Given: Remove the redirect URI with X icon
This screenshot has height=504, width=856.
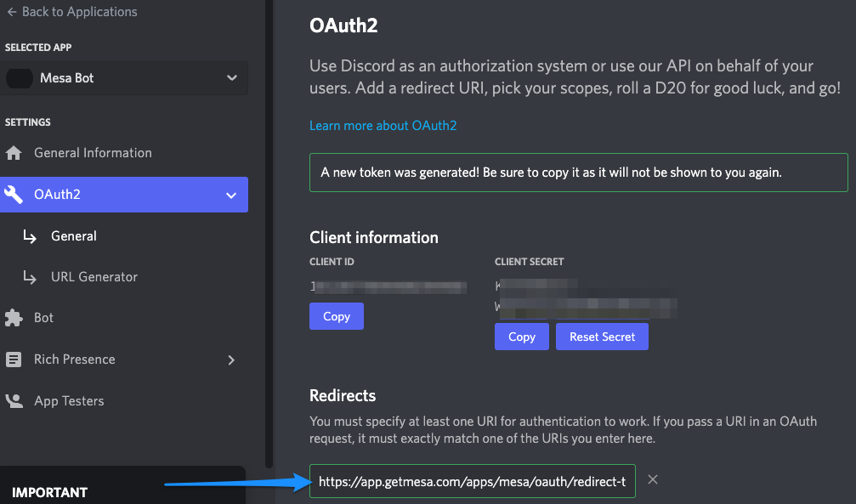Looking at the screenshot, I should coord(652,479).
